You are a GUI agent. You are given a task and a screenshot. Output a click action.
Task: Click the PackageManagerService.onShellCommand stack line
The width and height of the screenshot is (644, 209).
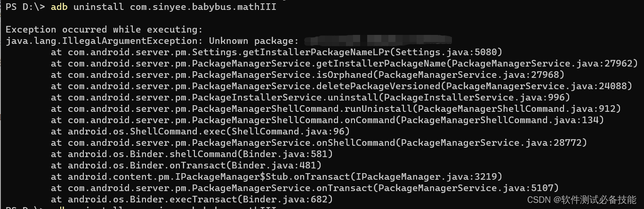[x=319, y=143]
